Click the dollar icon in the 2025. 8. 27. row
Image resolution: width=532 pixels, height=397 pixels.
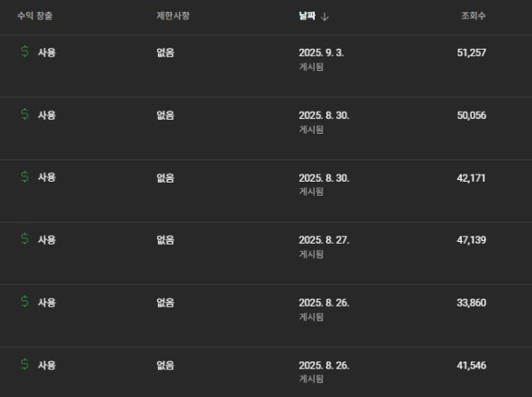(25, 239)
